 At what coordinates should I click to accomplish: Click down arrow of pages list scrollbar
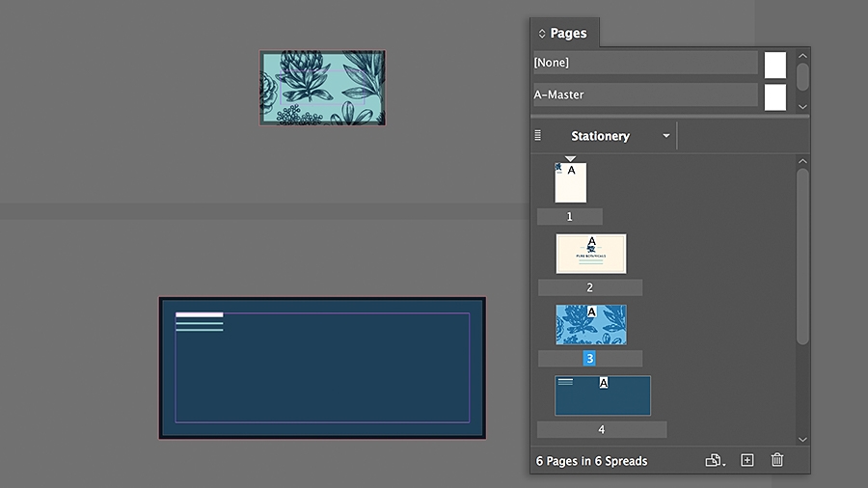[802, 440]
